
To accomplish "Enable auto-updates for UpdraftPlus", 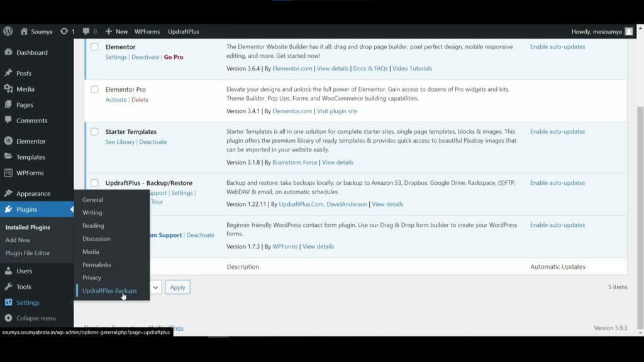I will click(x=557, y=183).
